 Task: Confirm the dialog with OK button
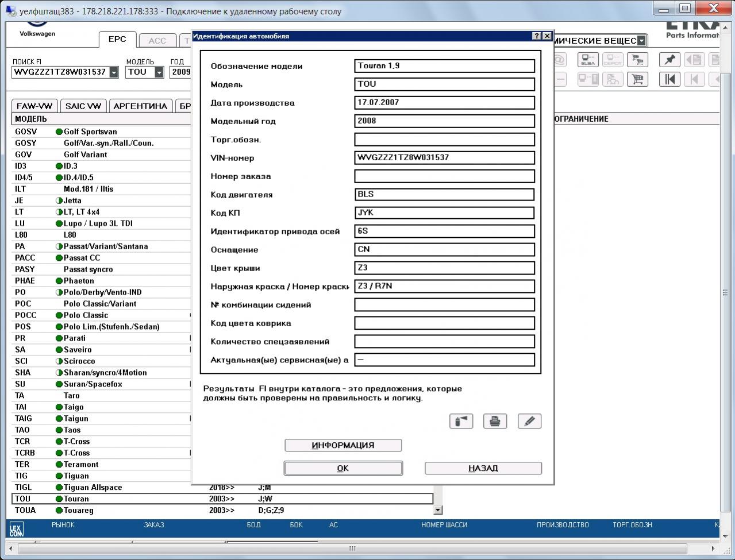click(343, 468)
